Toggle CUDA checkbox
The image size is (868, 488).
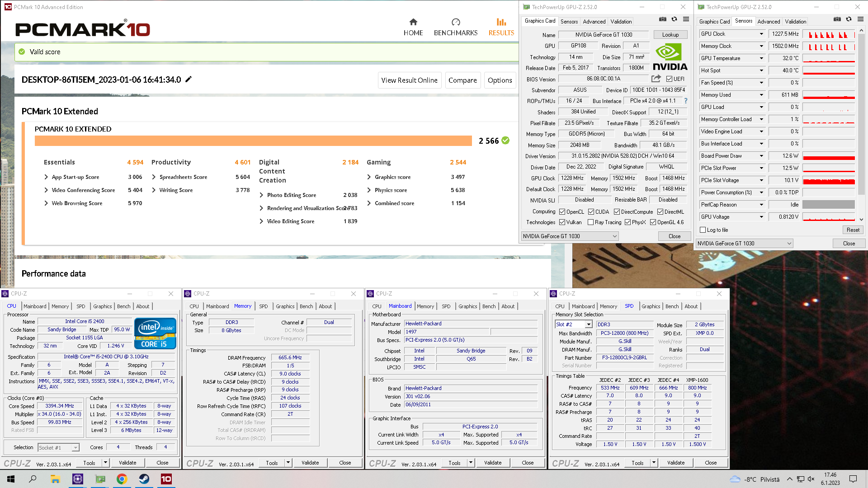tap(591, 212)
